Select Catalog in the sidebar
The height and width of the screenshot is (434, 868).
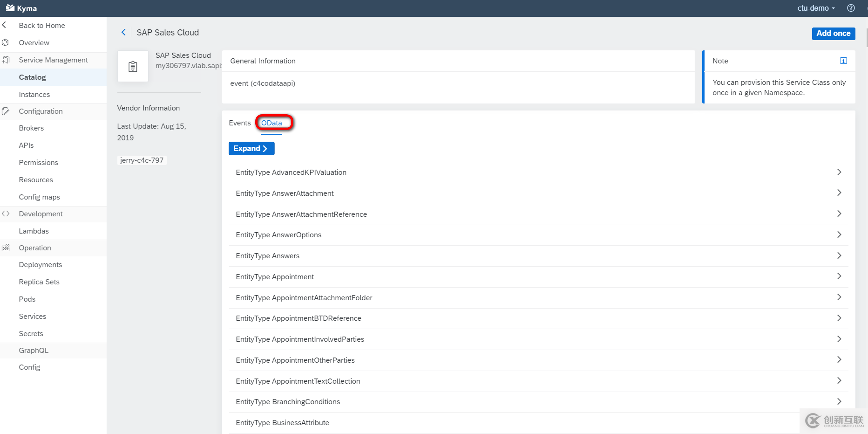click(32, 77)
